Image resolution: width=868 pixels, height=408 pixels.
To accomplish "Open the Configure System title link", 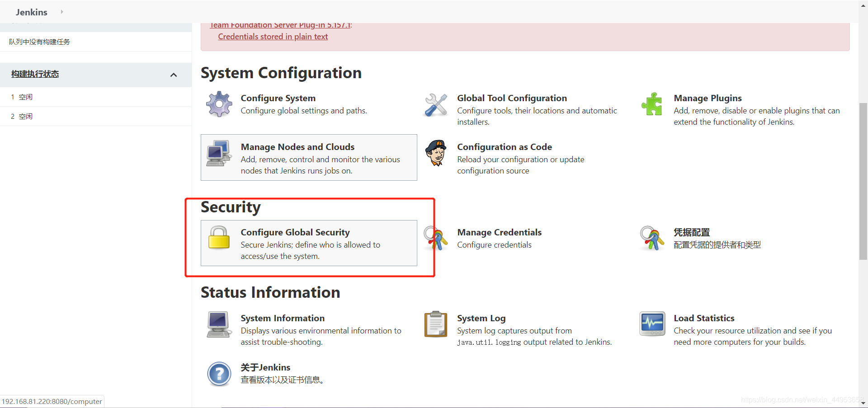I will (x=278, y=98).
